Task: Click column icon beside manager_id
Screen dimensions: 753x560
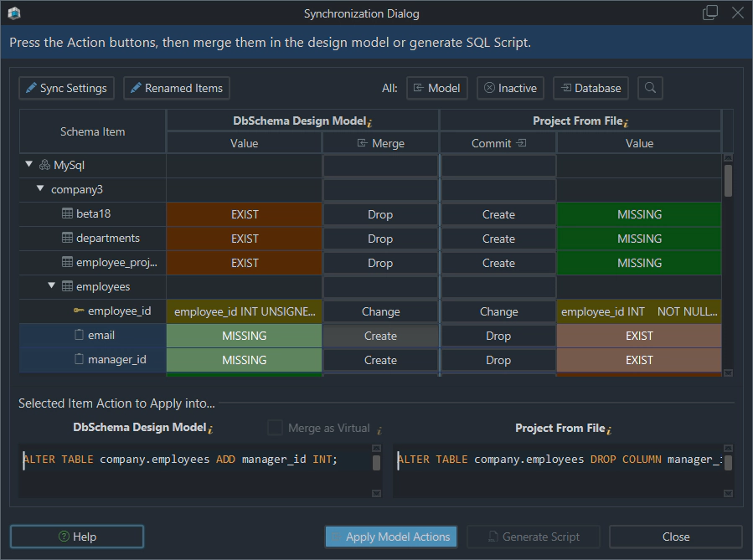Action: [80, 358]
